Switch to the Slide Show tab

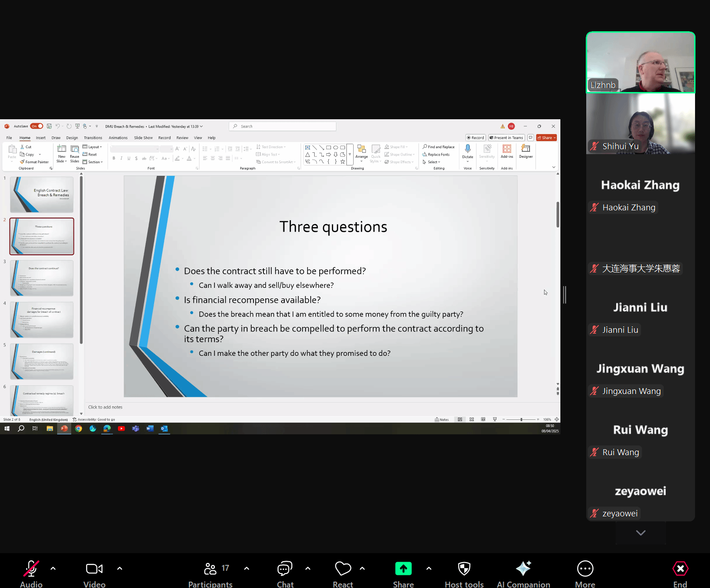[x=143, y=138]
